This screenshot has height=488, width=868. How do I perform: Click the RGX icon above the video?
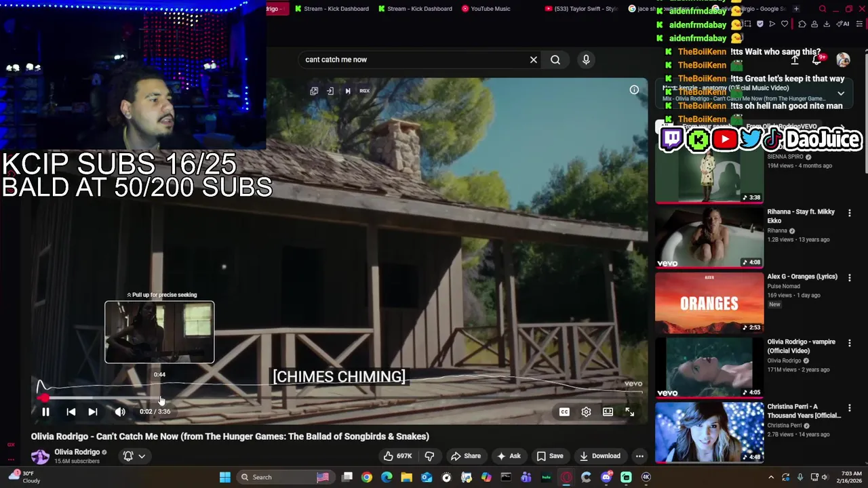[364, 91]
